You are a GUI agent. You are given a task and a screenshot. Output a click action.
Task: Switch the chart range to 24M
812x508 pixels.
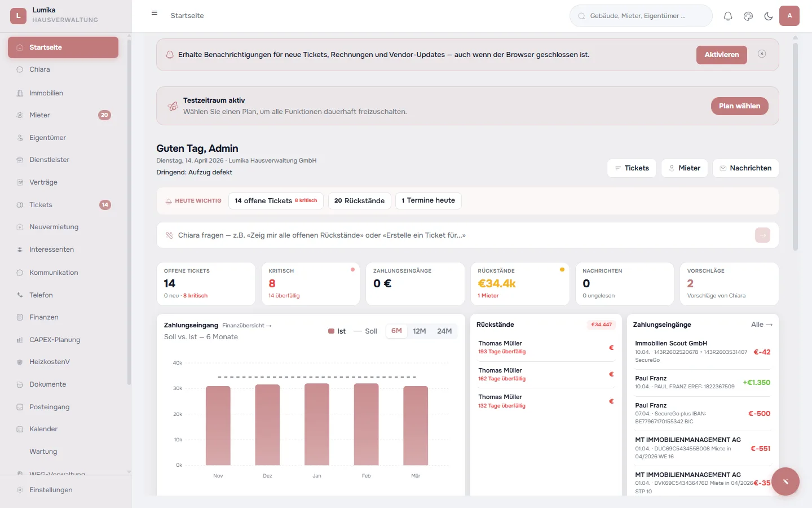[x=445, y=331]
